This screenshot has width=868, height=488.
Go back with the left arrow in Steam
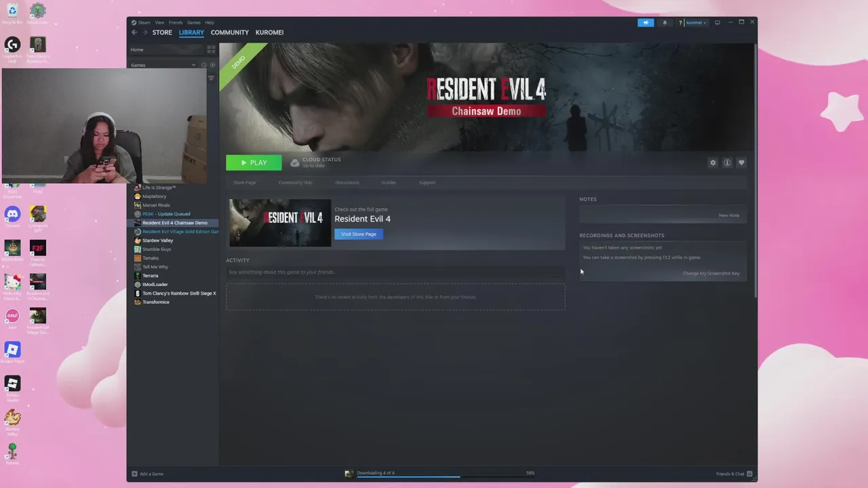(x=134, y=33)
